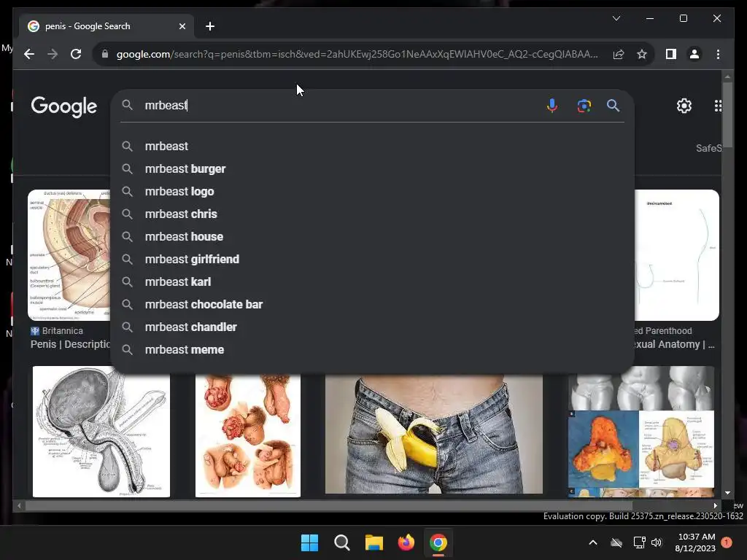Choose suggestion 'mrbeast chandler'
This screenshot has height=560, width=747.
pos(373,327)
